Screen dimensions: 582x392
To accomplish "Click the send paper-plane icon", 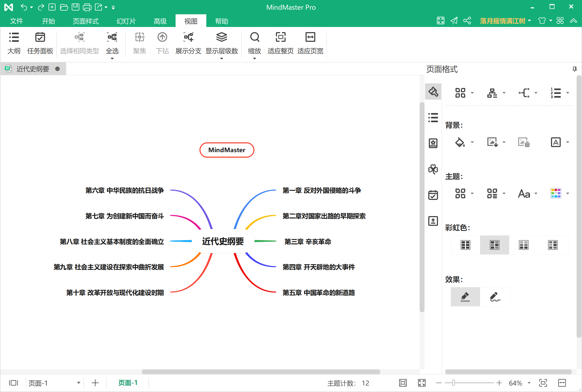I will point(454,21).
